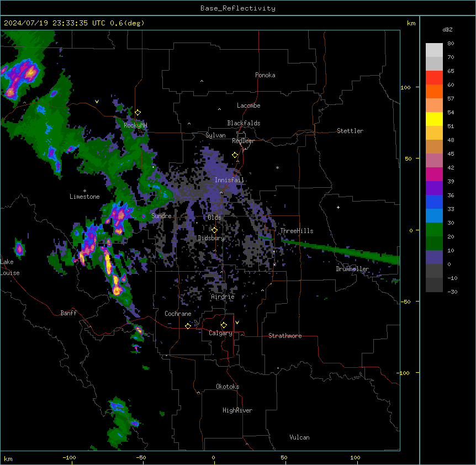The image size is (476, 465).
Task: Pick the purple 36-39 dBZ legend swatch
Action: tap(434, 188)
